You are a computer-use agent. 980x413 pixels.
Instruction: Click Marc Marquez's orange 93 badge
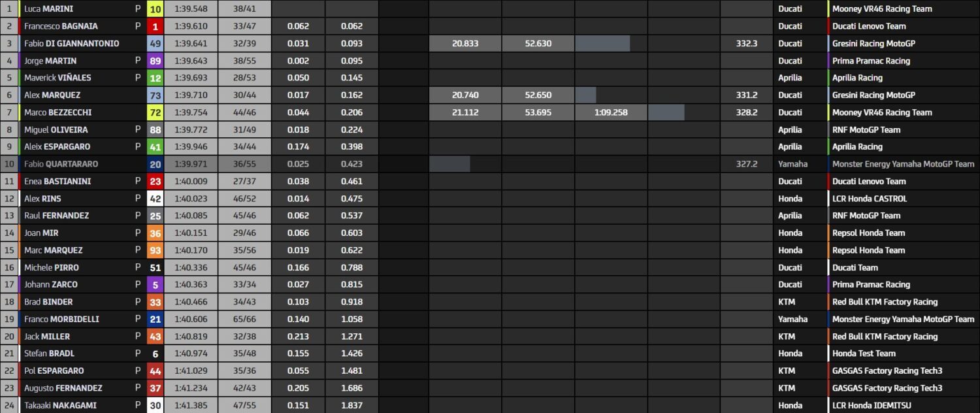click(155, 250)
